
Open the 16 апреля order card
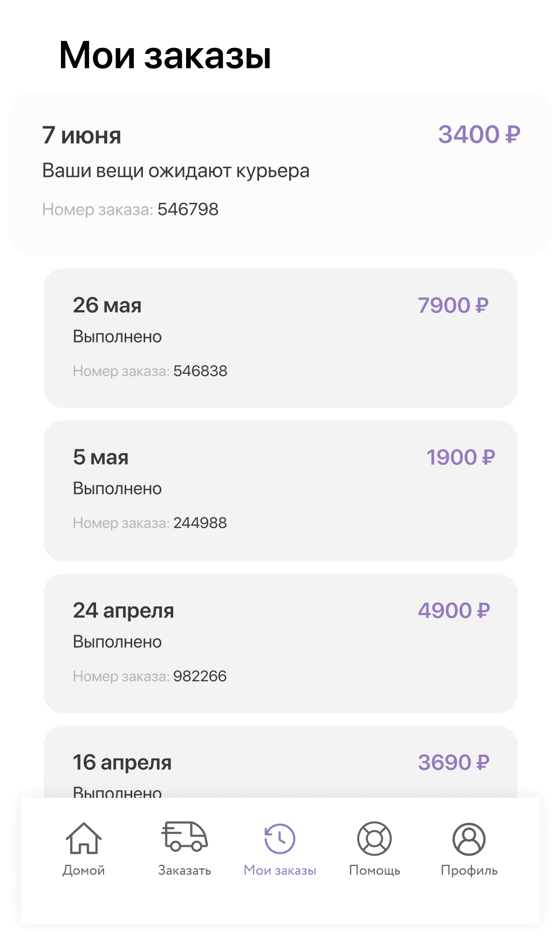(281, 762)
